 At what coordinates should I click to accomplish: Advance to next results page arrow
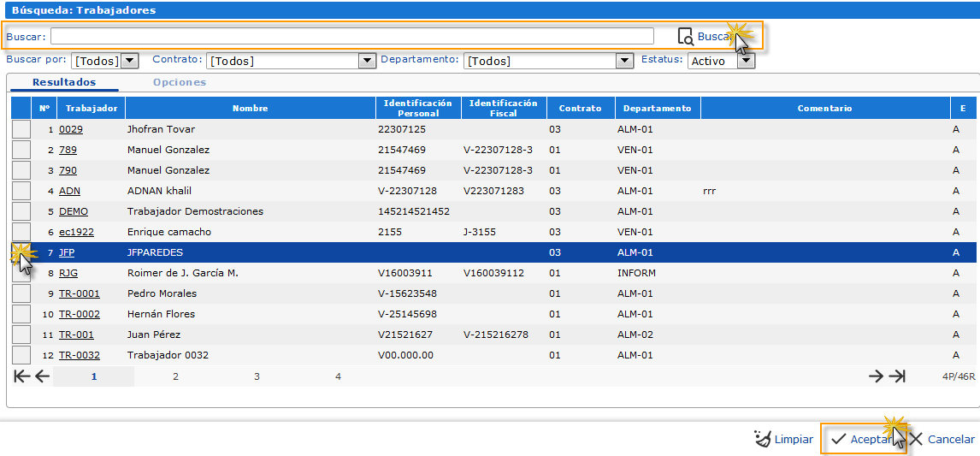coord(876,376)
